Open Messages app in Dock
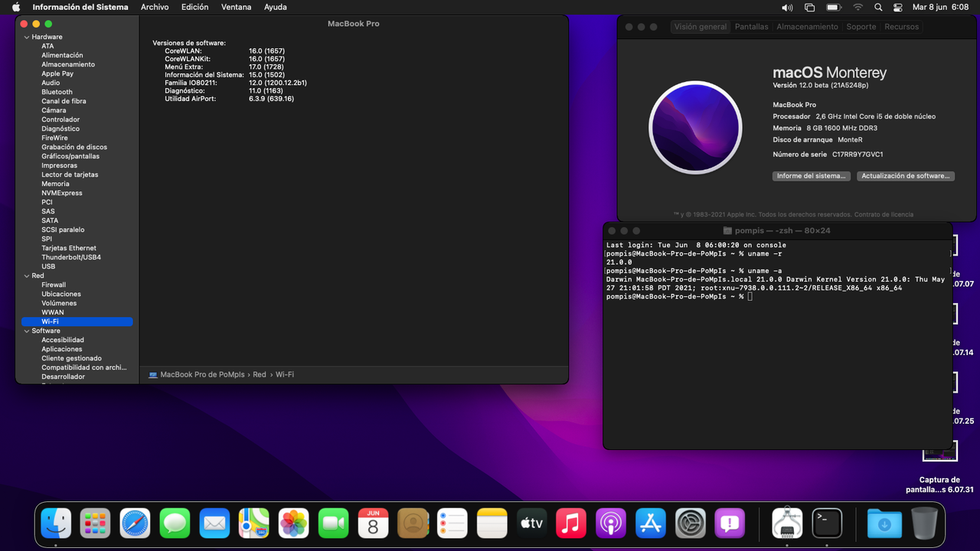Viewport: 980px width, 551px height. (x=175, y=523)
